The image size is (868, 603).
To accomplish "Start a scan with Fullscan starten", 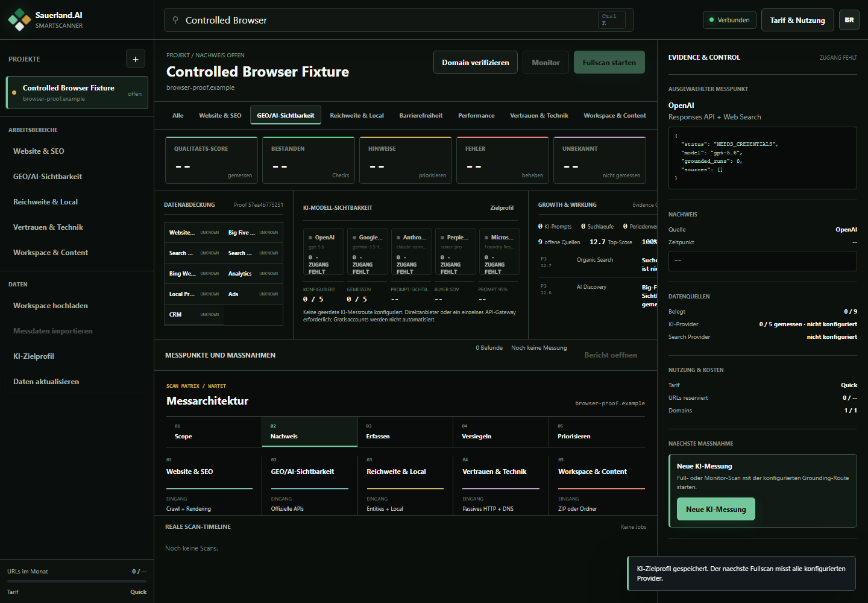I will pos(609,62).
